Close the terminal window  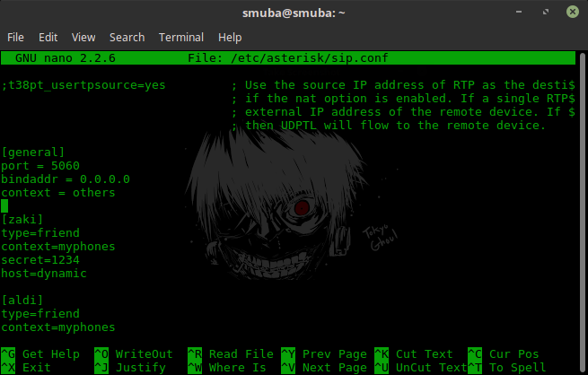click(572, 12)
